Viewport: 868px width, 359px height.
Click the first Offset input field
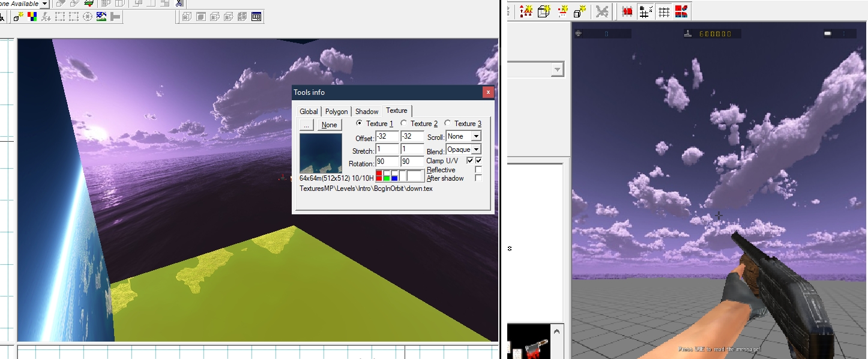(x=387, y=137)
